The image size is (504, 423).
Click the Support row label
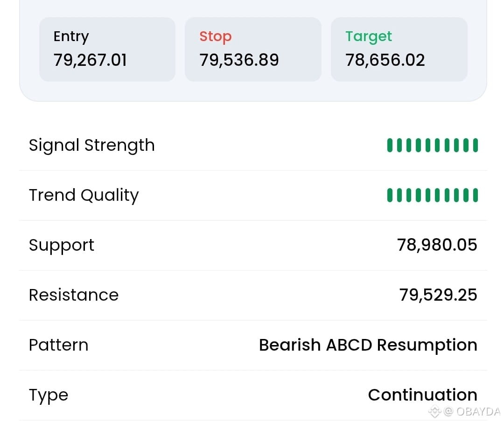pos(62,246)
